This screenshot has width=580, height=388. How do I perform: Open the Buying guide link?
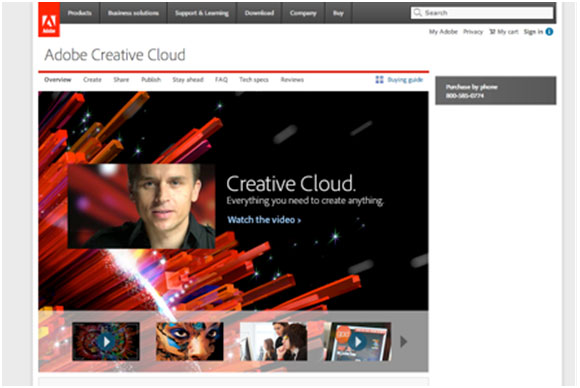pos(405,80)
